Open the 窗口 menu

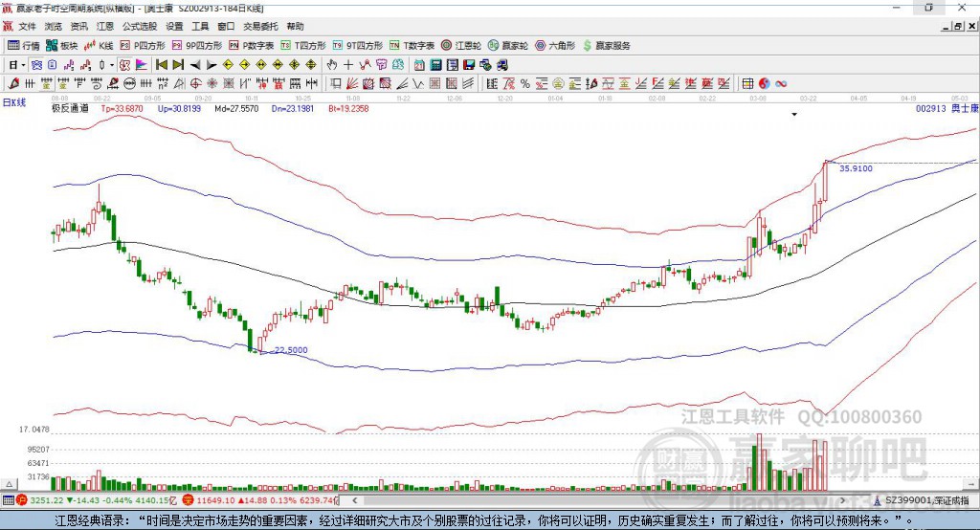click(x=226, y=26)
